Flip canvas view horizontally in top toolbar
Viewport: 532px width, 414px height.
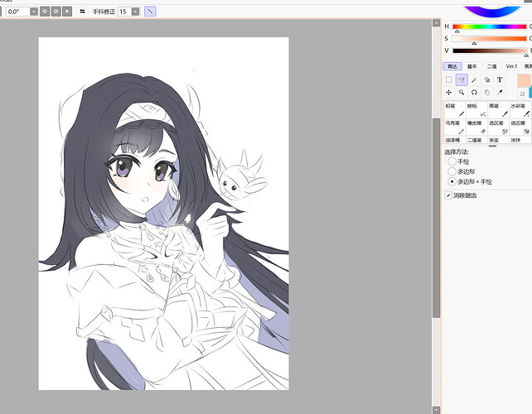pos(81,12)
